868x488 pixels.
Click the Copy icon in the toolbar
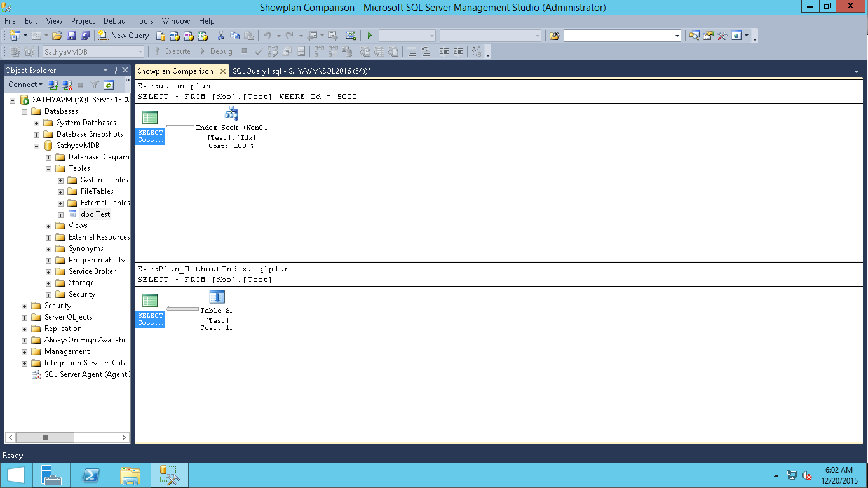pyautogui.click(x=234, y=36)
